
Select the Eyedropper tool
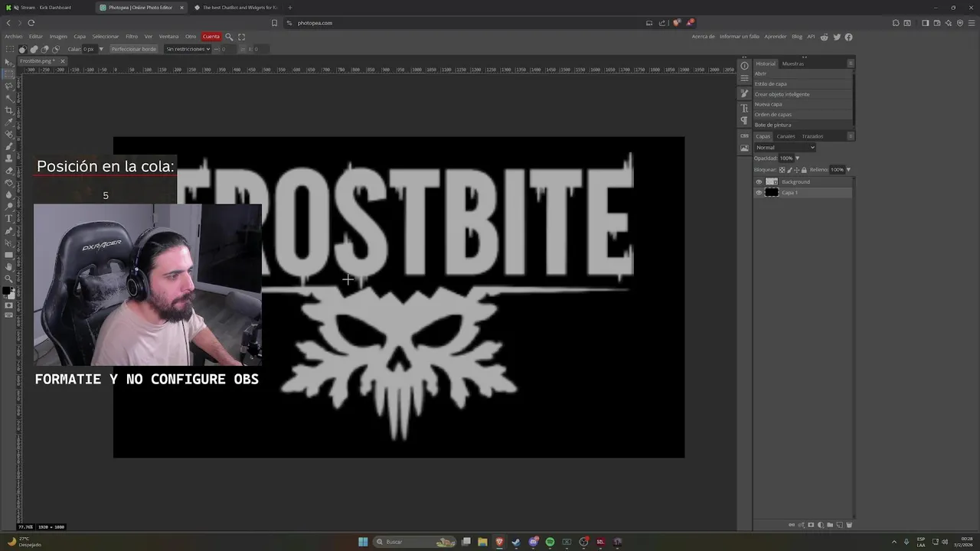point(9,122)
